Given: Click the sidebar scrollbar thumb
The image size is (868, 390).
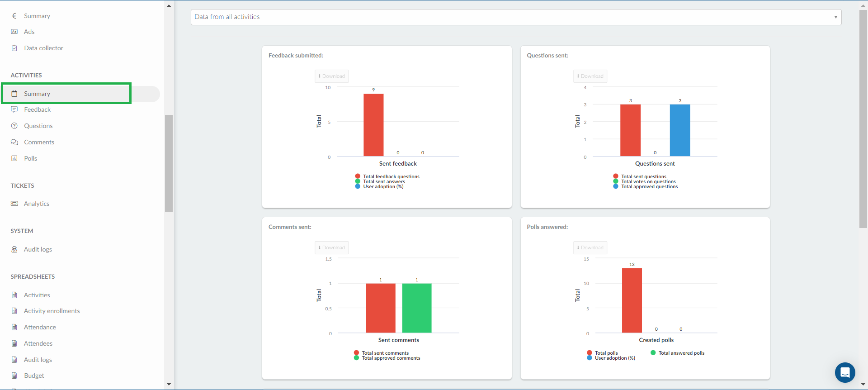Looking at the screenshot, I should tap(169, 163).
